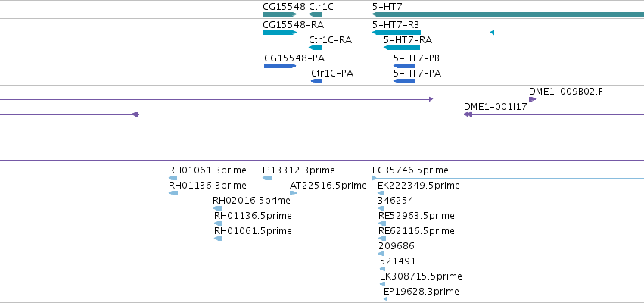The image size is (644, 303).
Task: Select the CG15548 gene arrow glyph
Action: 279,14
